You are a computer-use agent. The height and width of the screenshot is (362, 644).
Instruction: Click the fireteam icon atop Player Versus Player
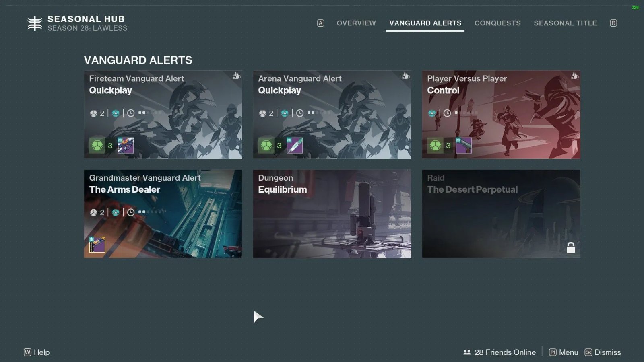pos(575,76)
